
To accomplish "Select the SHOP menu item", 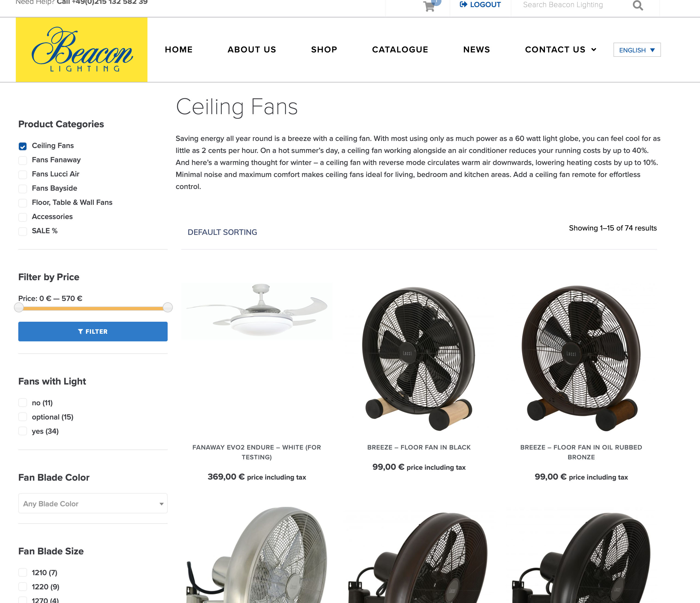I will (x=324, y=50).
